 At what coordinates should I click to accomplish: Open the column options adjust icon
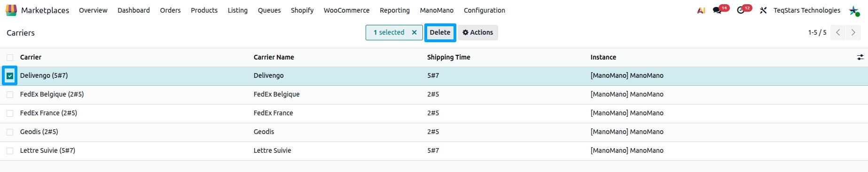(x=860, y=57)
